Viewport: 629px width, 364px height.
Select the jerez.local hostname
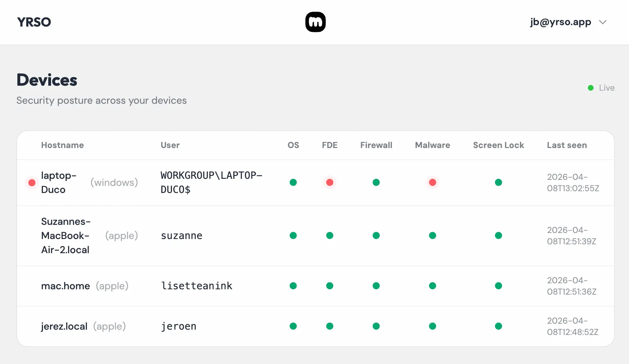coord(64,326)
